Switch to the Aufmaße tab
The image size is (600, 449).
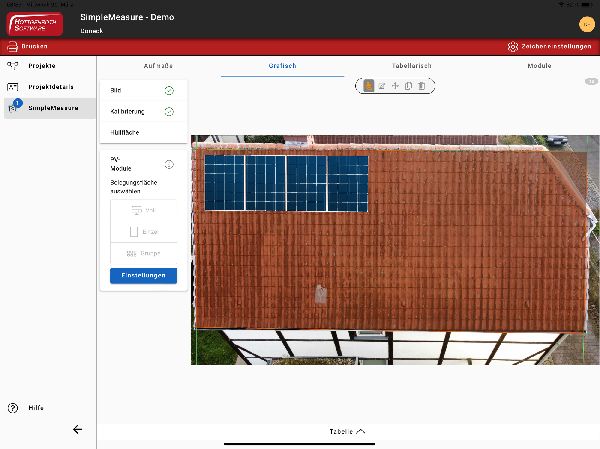pos(158,66)
